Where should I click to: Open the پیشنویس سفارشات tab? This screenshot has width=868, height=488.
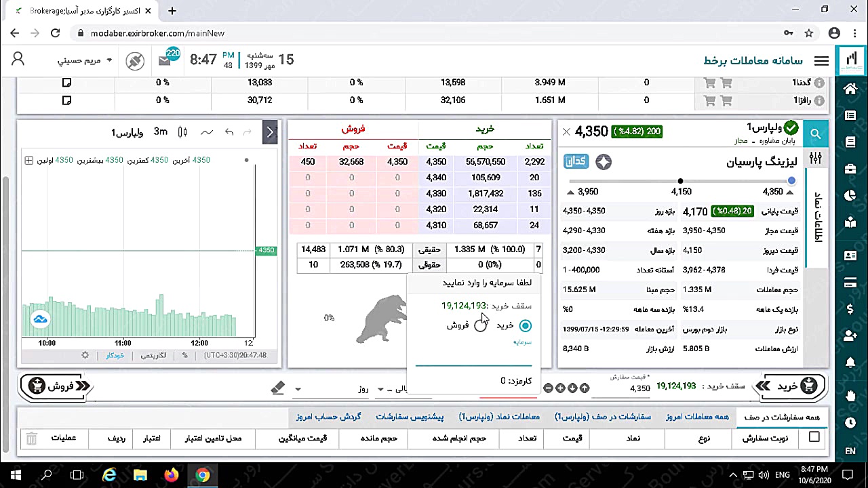[410, 417]
